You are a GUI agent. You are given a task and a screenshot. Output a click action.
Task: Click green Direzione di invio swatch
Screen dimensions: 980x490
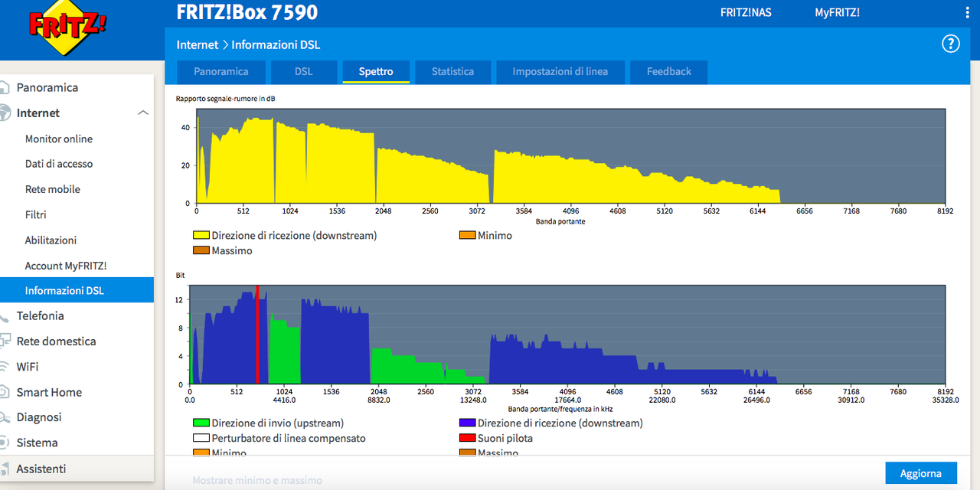click(201, 423)
